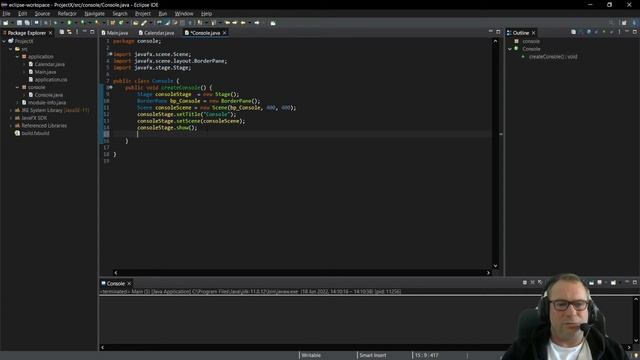
Task: Click Back navigation arrow in toolbar
Action: pyautogui.click(x=244, y=23)
